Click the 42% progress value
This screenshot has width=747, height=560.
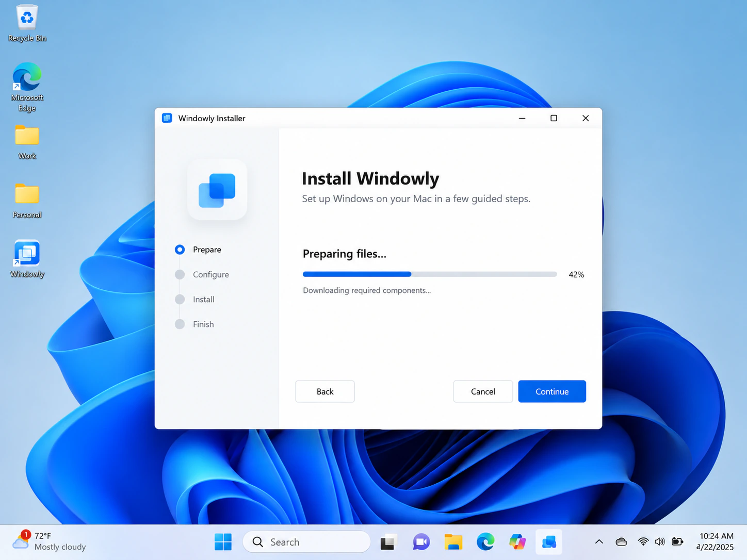pyautogui.click(x=576, y=274)
